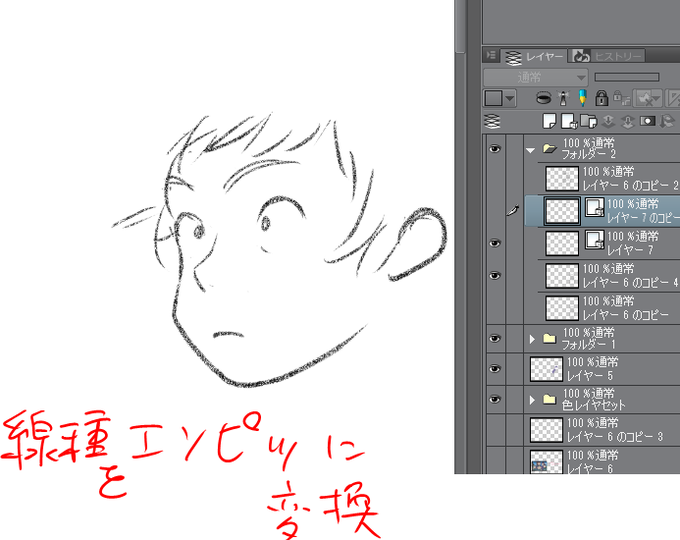The width and height of the screenshot is (680, 540).
Task: Click the フォルダー 1 folder icon
Action: pyautogui.click(x=549, y=338)
